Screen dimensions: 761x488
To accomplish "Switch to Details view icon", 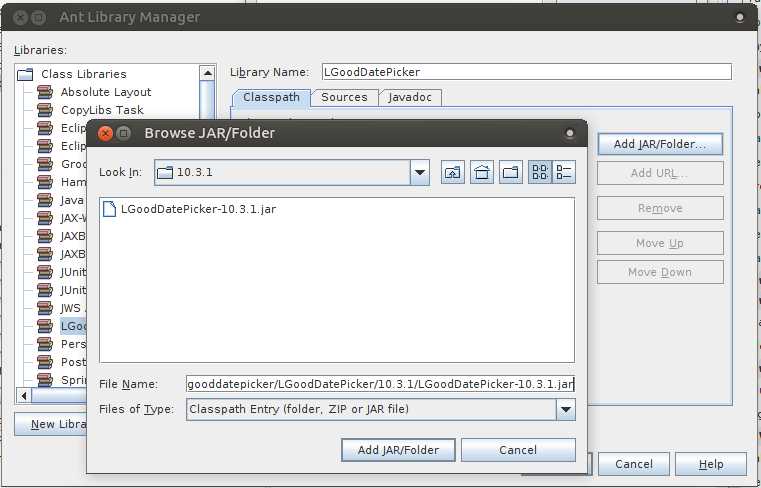I will click(x=564, y=172).
